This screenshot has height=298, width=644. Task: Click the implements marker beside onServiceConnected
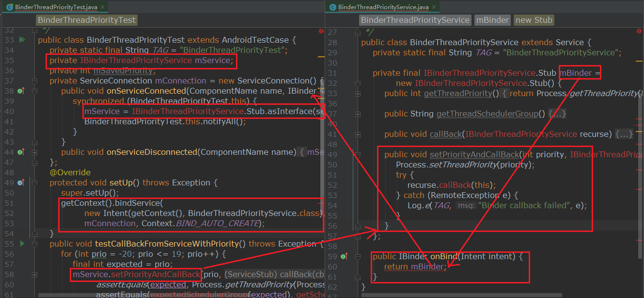[x=21, y=91]
